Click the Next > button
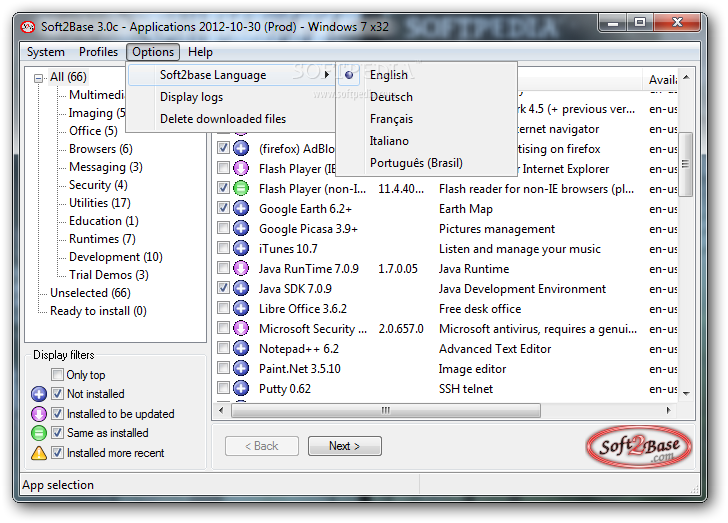 pos(344,446)
